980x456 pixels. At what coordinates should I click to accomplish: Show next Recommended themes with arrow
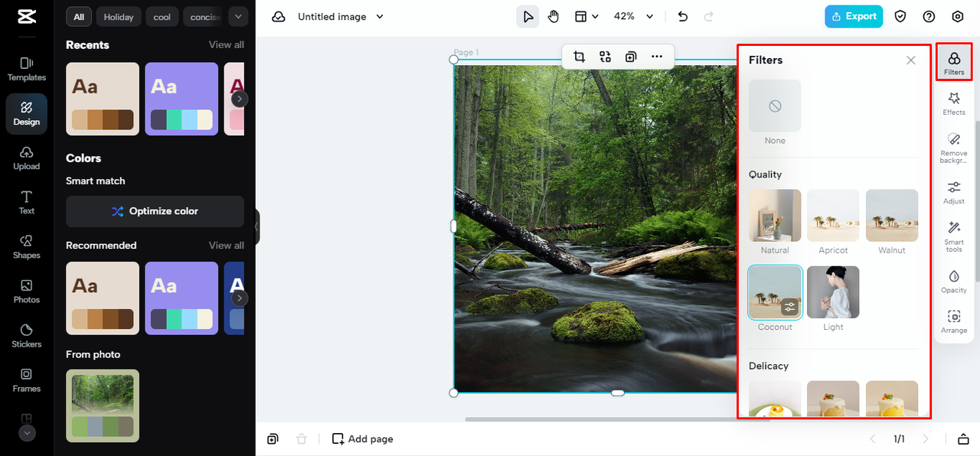coord(240,298)
